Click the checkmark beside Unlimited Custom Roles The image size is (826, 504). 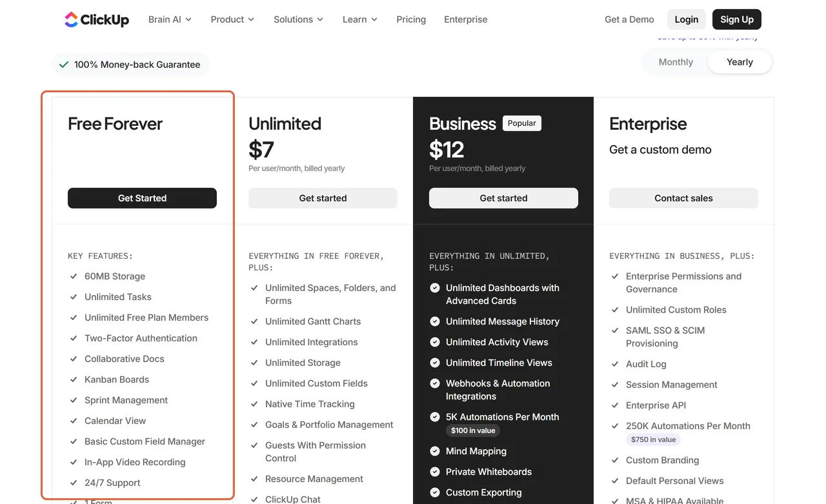[x=615, y=310]
